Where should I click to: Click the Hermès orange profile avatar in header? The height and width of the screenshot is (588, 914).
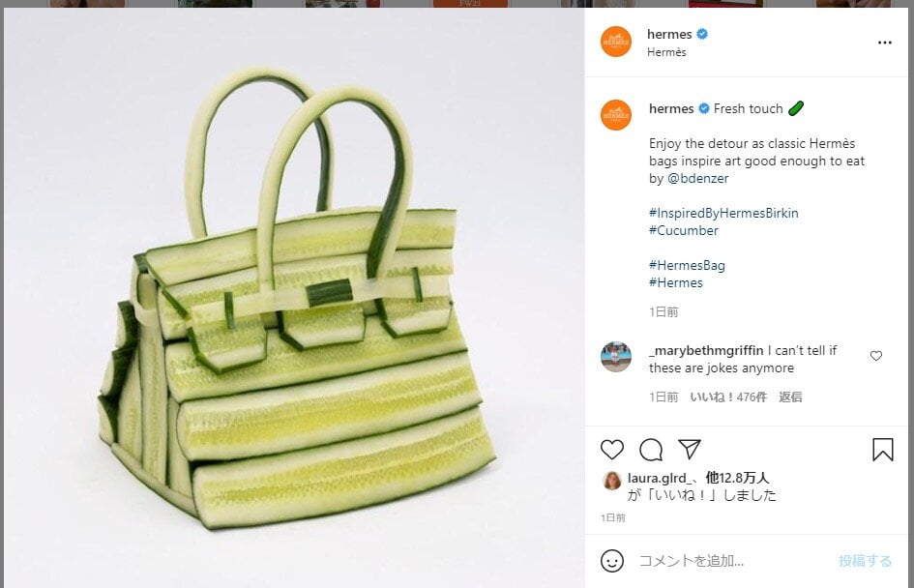616,42
